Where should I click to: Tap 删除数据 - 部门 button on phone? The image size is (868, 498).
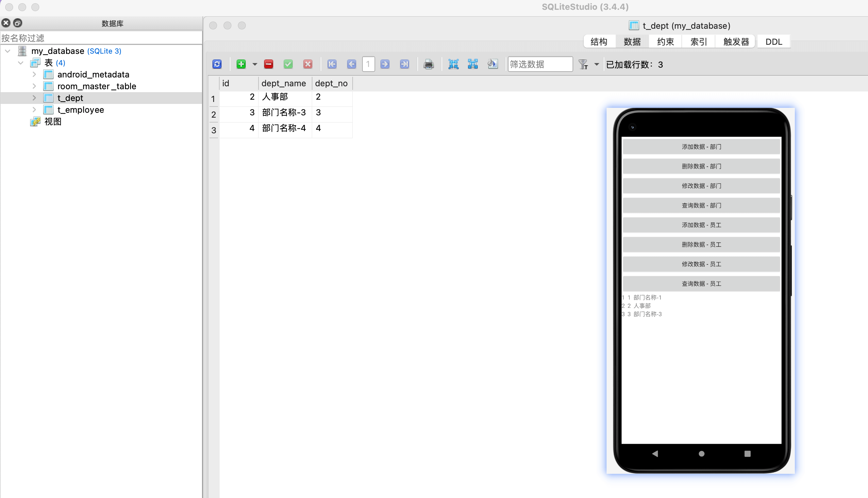(x=701, y=166)
